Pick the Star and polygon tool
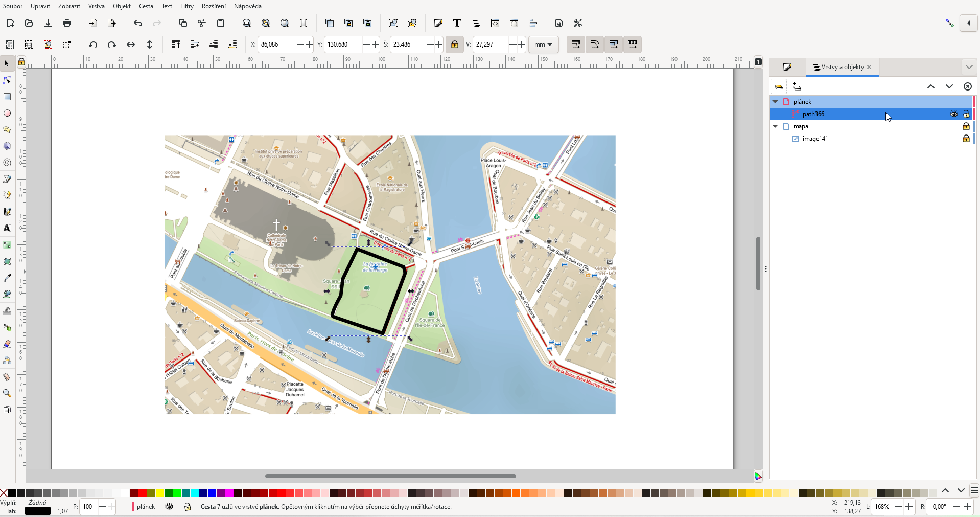 [x=7, y=129]
